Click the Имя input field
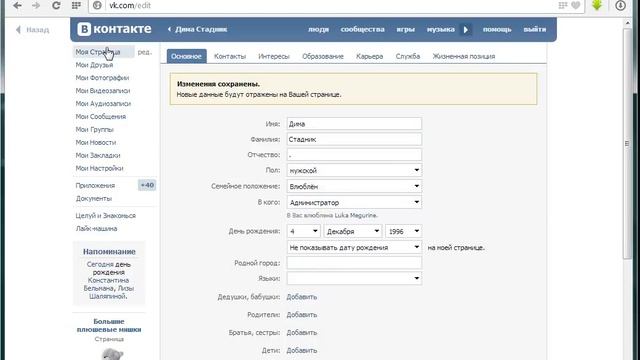The height and width of the screenshot is (360, 640). click(x=354, y=124)
